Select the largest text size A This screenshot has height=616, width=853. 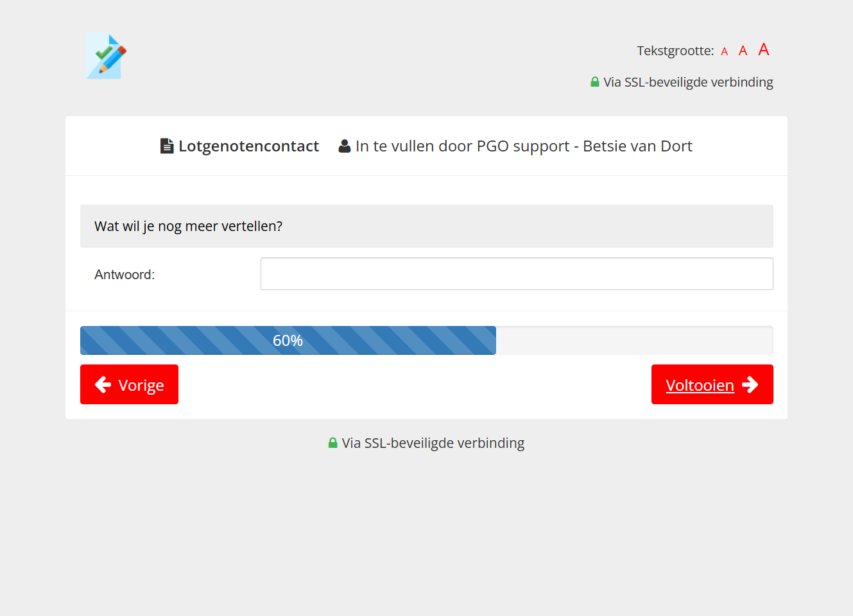coord(764,49)
